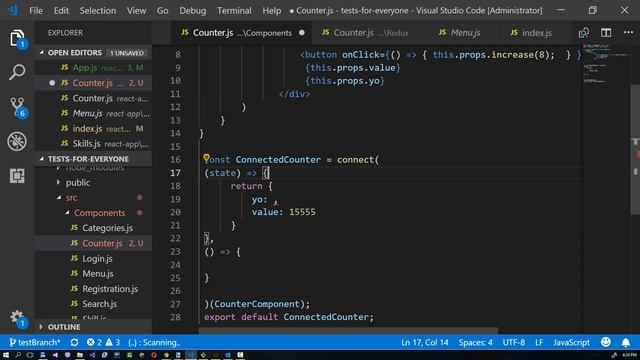This screenshot has width=640, height=360.
Task: Open Task View on the taskbar
Action: coord(30,355)
